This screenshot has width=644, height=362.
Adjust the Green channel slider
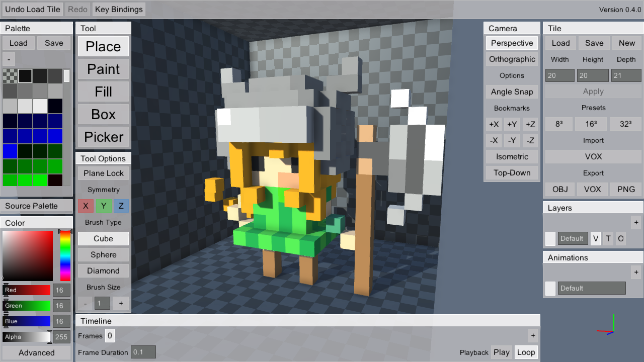point(27,306)
